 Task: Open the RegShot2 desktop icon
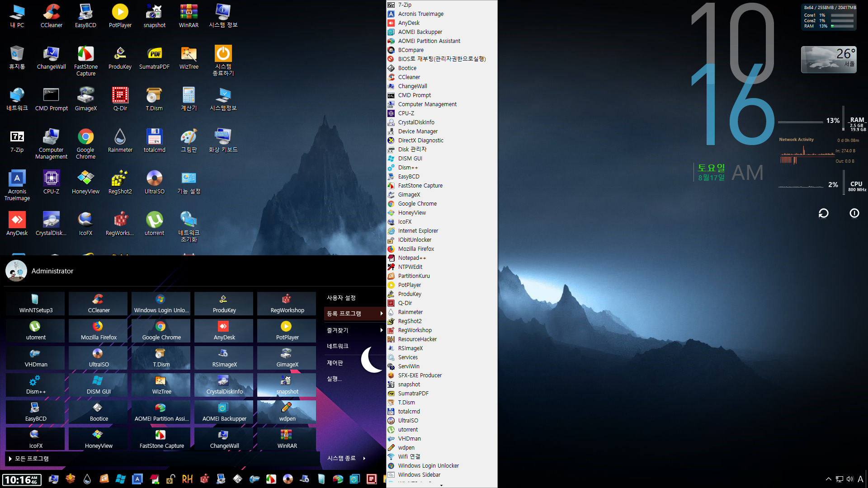[x=120, y=182]
